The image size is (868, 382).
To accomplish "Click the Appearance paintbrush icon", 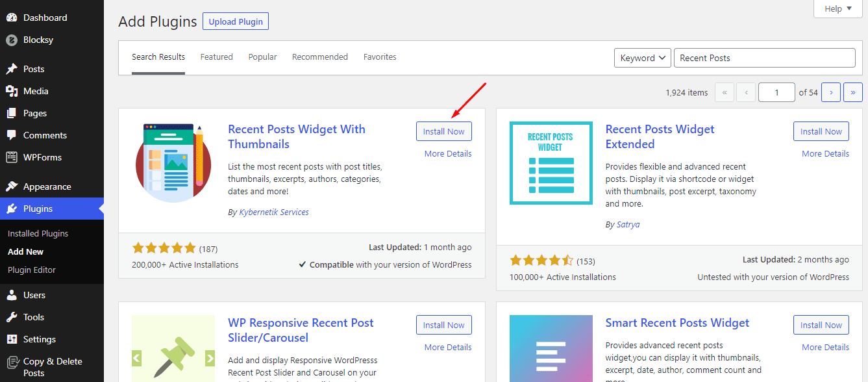I will click(x=12, y=186).
